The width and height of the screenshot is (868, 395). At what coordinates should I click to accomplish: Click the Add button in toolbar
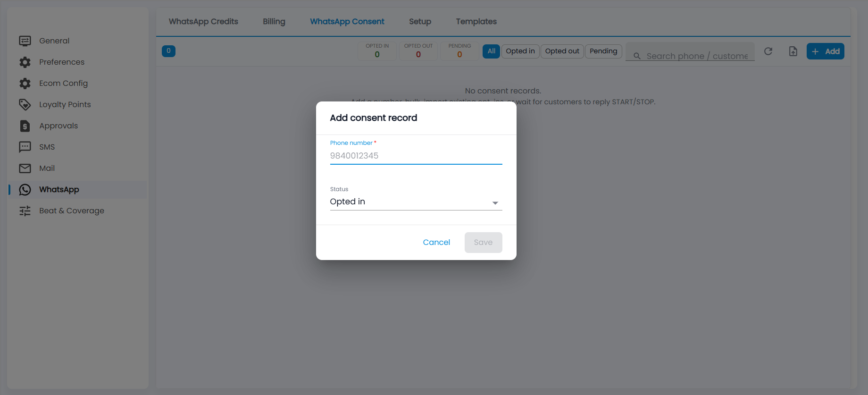tap(826, 51)
